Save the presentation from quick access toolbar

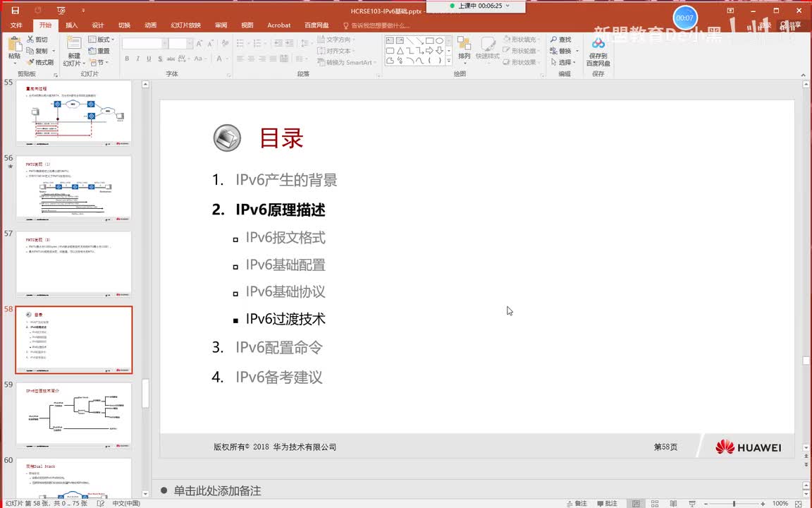[15, 10]
